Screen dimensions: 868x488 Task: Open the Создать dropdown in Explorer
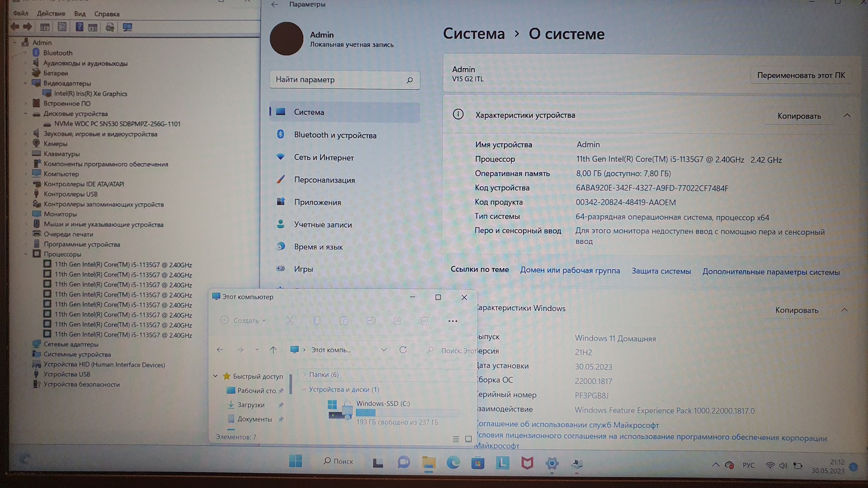click(244, 321)
